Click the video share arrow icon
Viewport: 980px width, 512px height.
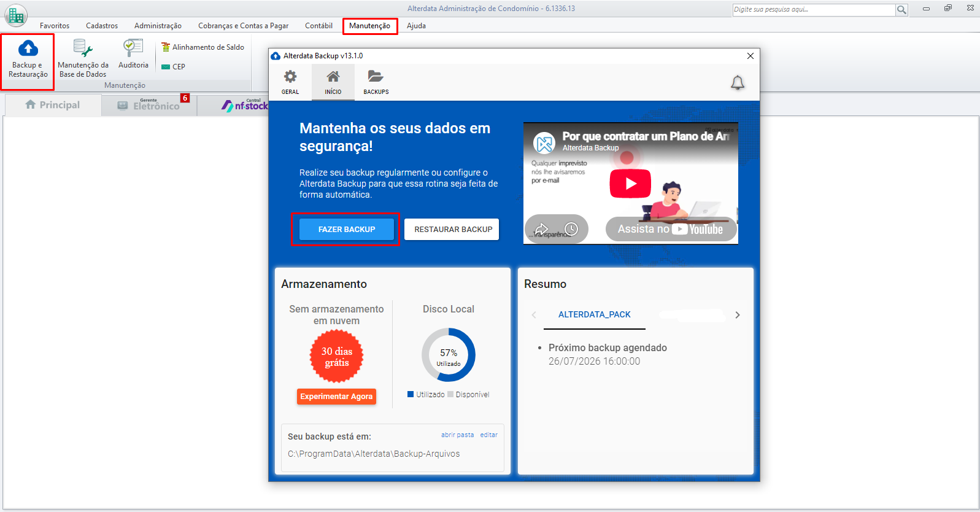pyautogui.click(x=541, y=229)
